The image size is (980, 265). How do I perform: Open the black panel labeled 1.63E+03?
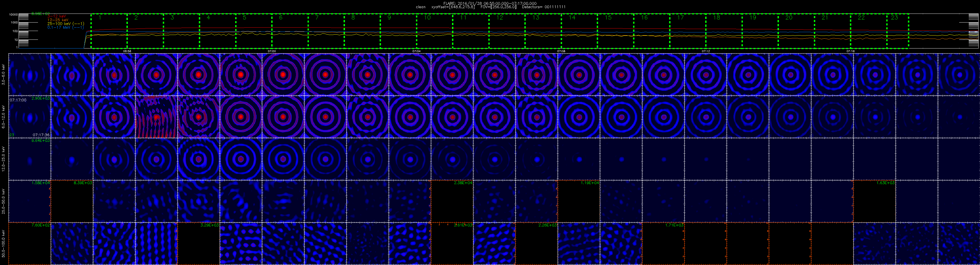tap(875, 201)
